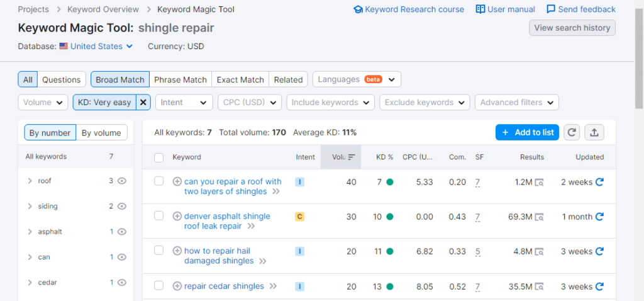
Task: View SERP icon beside 69.3M results
Action: tap(539, 217)
